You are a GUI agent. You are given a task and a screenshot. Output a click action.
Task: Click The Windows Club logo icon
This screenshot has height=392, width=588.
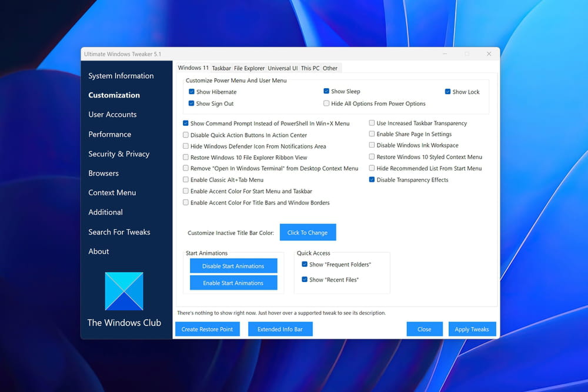point(124,291)
